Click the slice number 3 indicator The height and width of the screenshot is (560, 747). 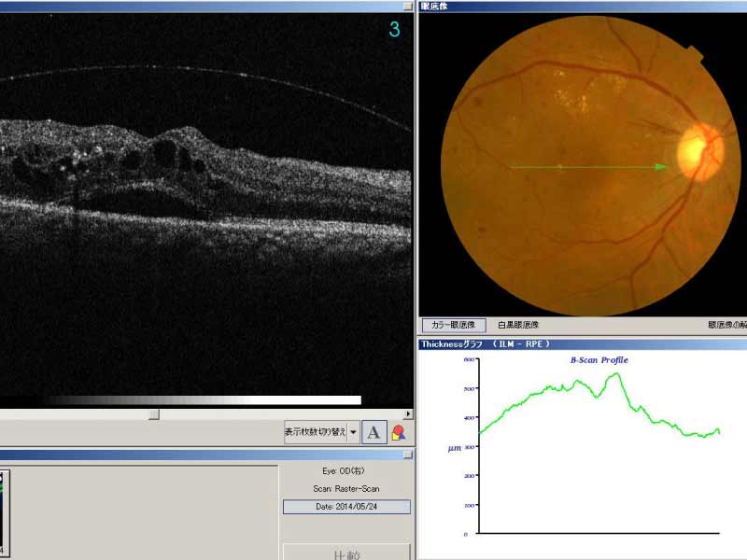[x=394, y=29]
